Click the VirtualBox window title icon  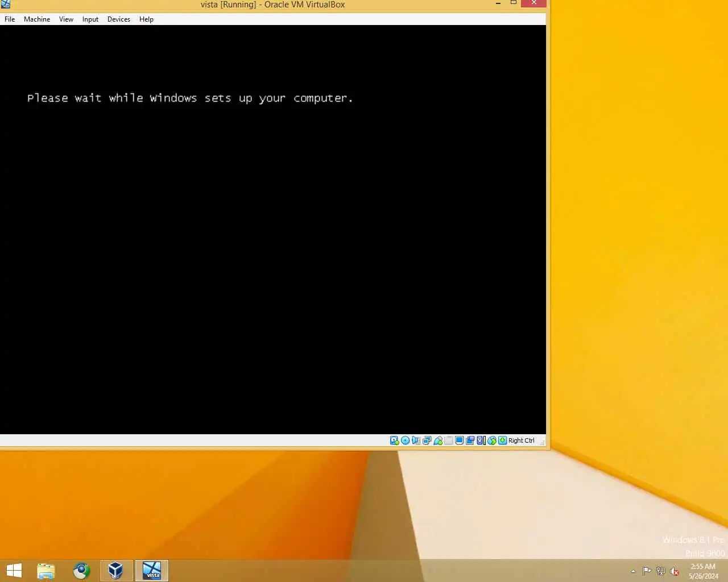pyautogui.click(x=6, y=5)
